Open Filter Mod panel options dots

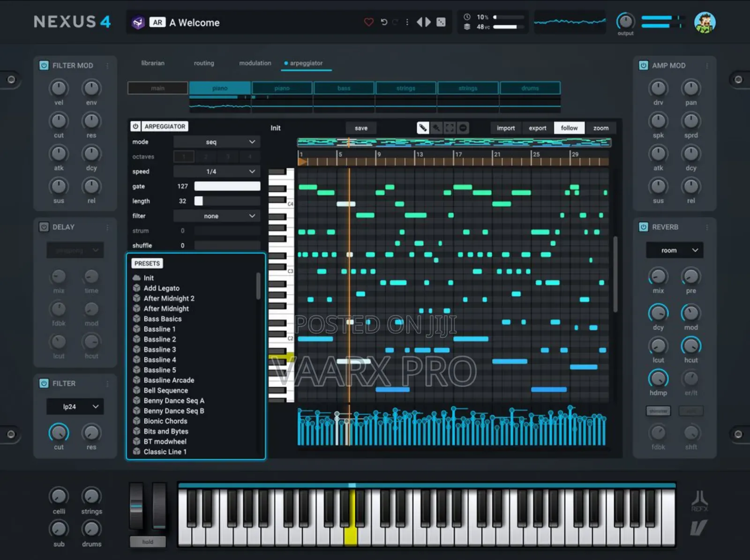point(107,66)
